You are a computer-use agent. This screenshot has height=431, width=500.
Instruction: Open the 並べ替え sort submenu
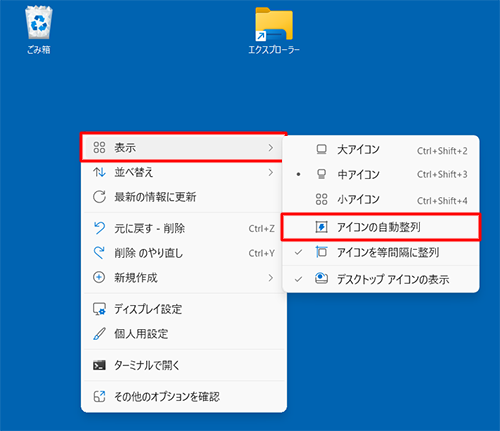(184, 172)
